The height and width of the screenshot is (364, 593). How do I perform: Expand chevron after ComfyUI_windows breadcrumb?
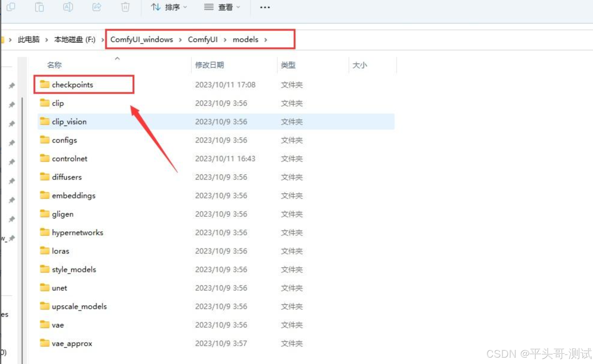coord(180,40)
